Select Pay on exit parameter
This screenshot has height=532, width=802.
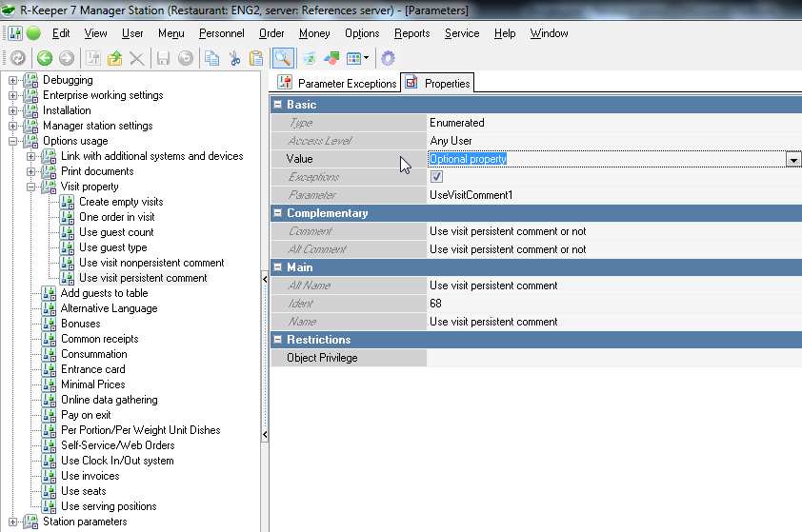pyautogui.click(x=86, y=415)
